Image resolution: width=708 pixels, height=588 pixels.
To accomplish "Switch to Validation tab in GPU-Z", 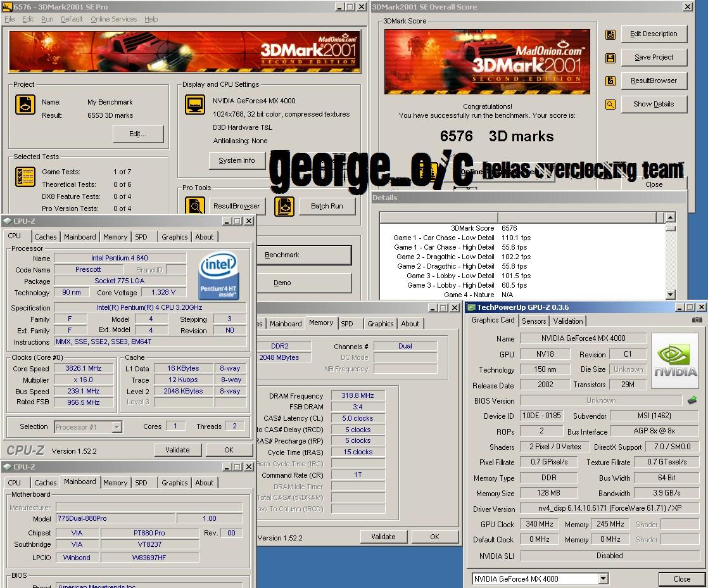I will click(x=568, y=321).
